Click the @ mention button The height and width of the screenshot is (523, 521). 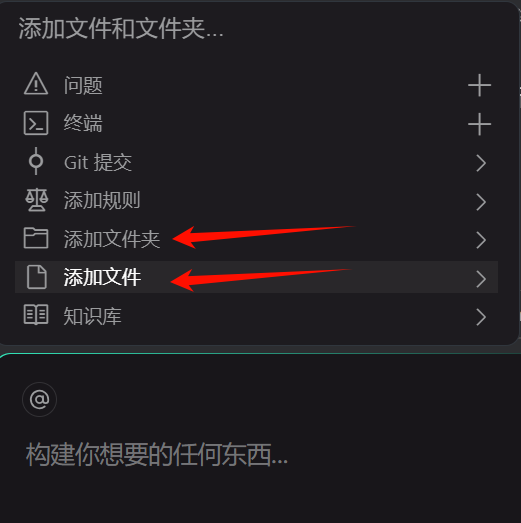[39, 400]
